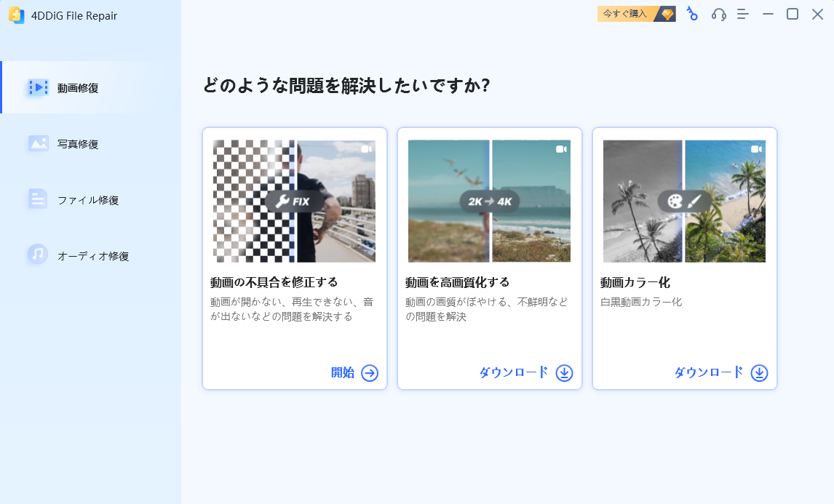This screenshot has height=504, width=834.
Task: Select the palm tree colorize thumbnail
Action: [x=684, y=201]
